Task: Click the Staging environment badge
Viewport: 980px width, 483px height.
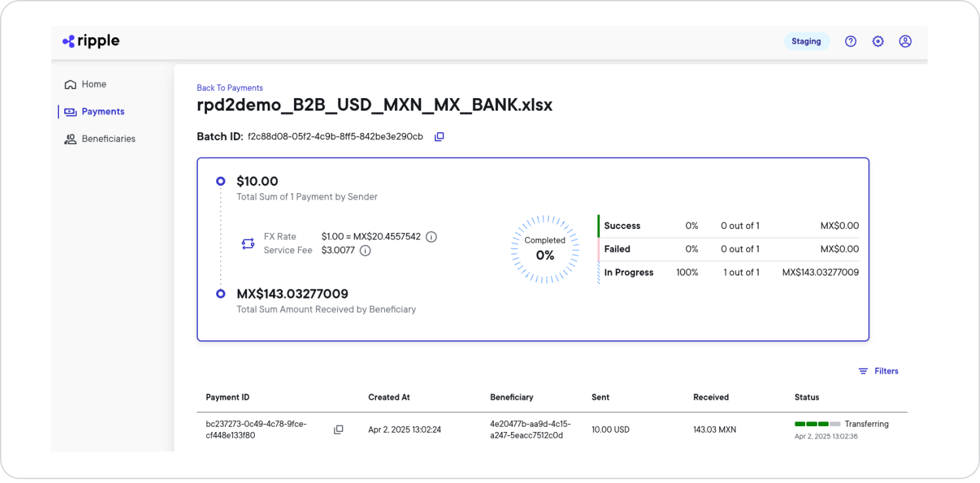Action: click(806, 41)
